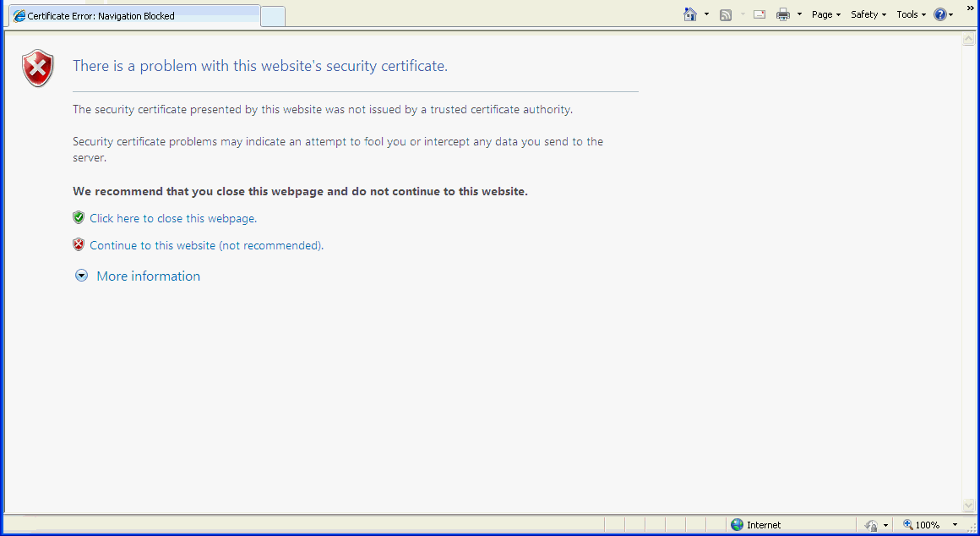Click text about trusted certificate authority
Viewport: 980px width, 536px height.
323,109
